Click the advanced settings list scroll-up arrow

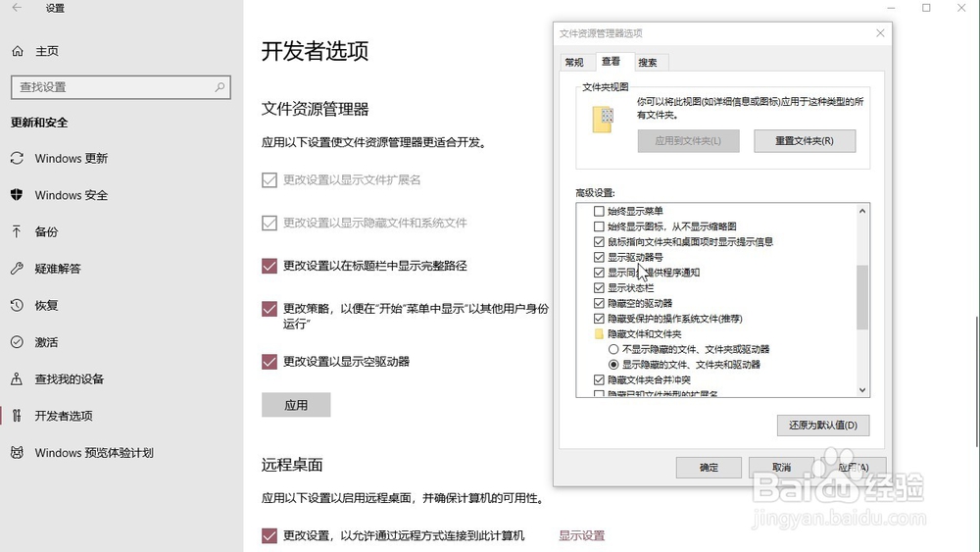pyautogui.click(x=862, y=212)
